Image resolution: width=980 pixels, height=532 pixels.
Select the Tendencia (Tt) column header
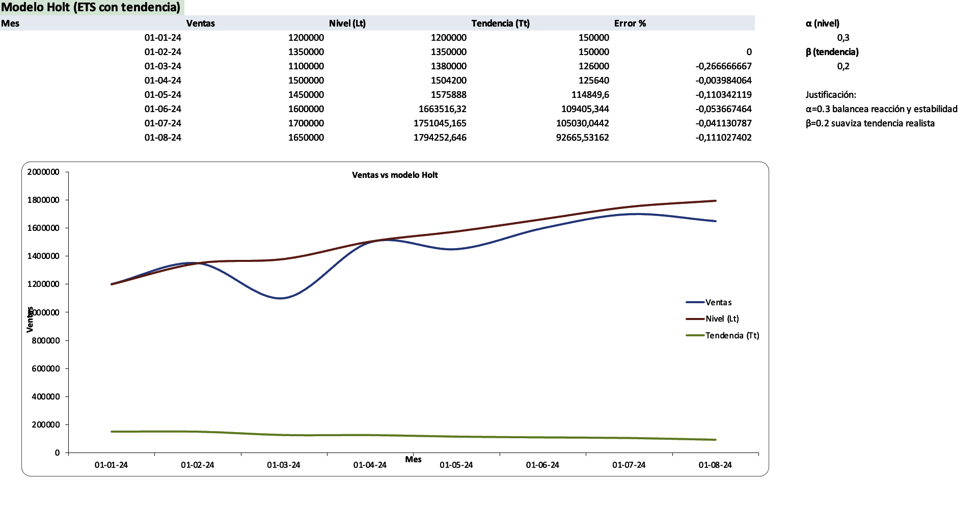[x=501, y=23]
